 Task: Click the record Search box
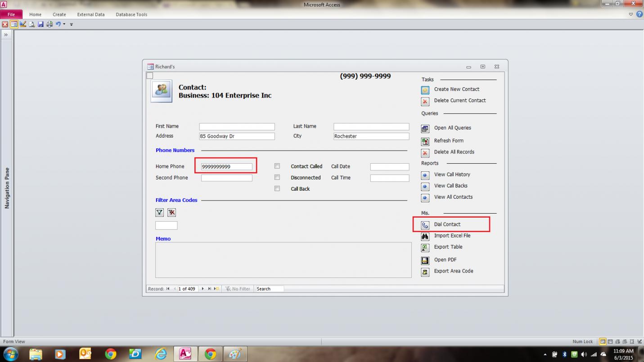pos(269,289)
